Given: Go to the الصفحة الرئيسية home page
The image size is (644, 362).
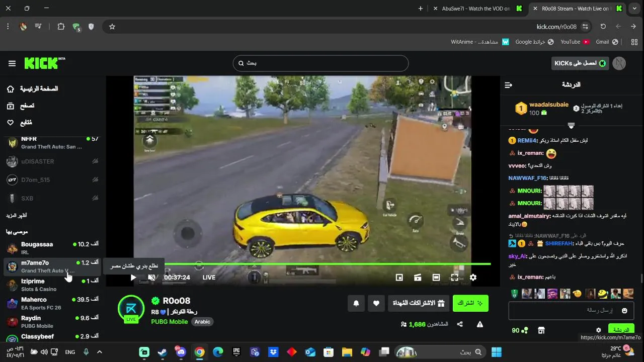Looking at the screenshot, I should [33, 89].
